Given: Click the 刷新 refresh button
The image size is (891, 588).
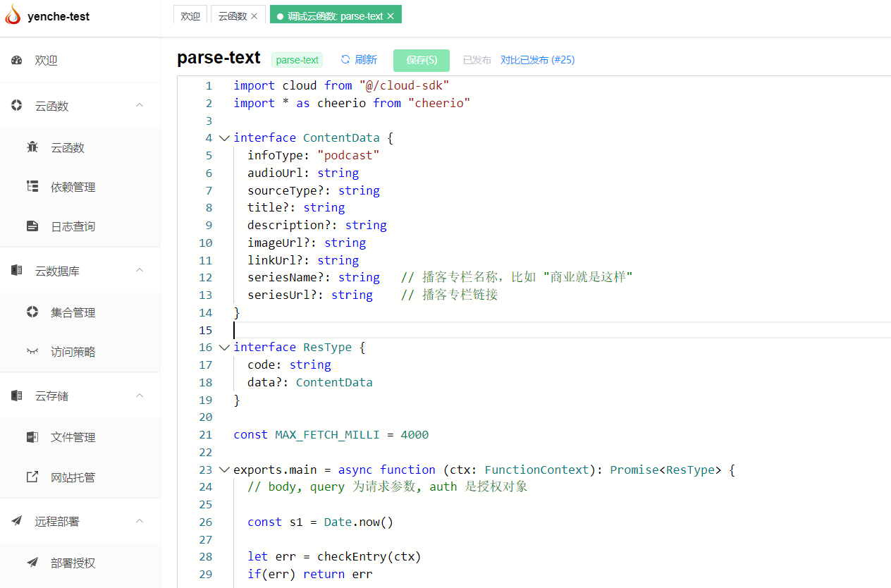Looking at the screenshot, I should (x=359, y=60).
